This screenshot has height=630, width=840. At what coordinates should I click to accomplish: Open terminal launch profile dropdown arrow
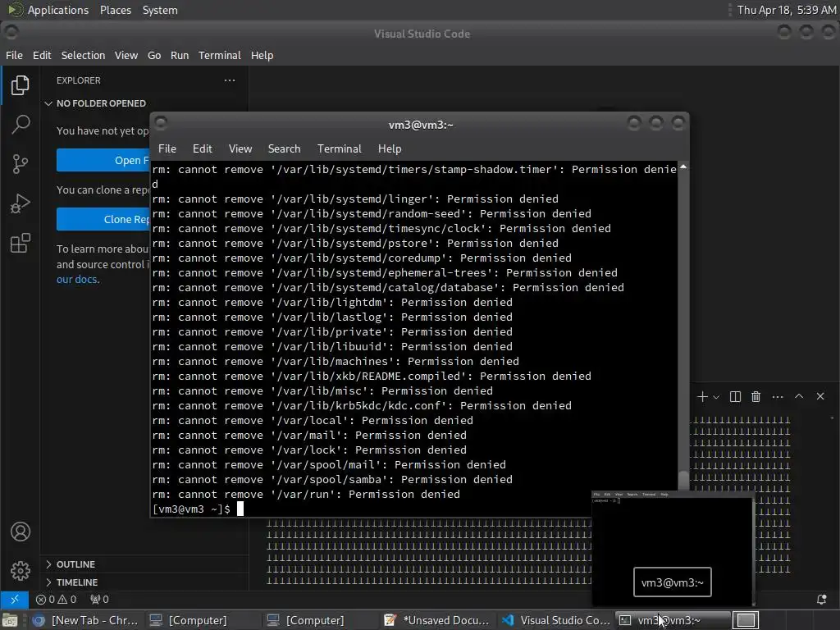[716, 397]
